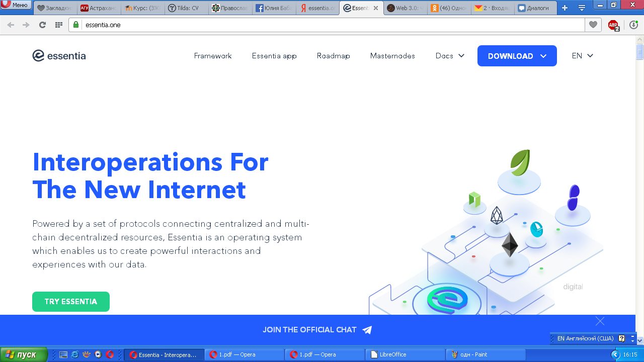The height and width of the screenshot is (362, 644).
Task: Click the EN Английский (США) language bar
Action: click(586, 338)
